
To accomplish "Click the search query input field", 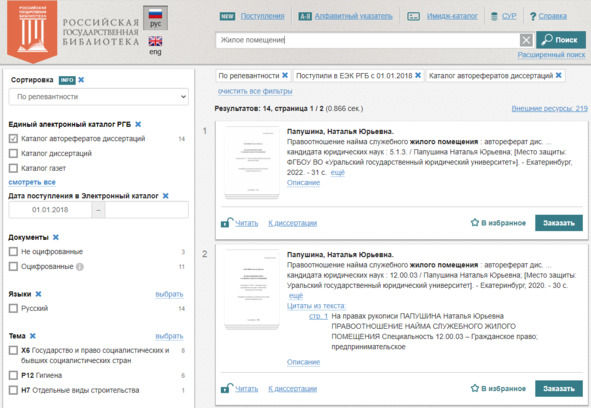I will pyautogui.click(x=367, y=40).
